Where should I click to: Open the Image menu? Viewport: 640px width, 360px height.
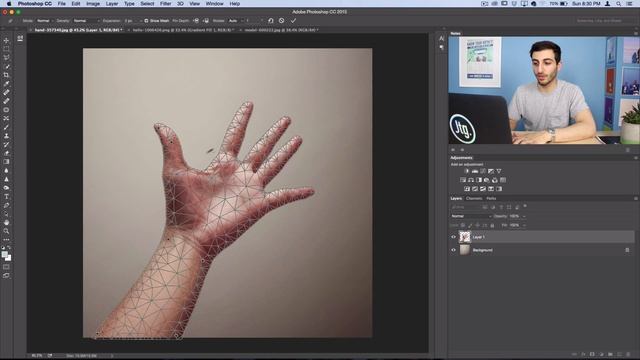point(93,4)
